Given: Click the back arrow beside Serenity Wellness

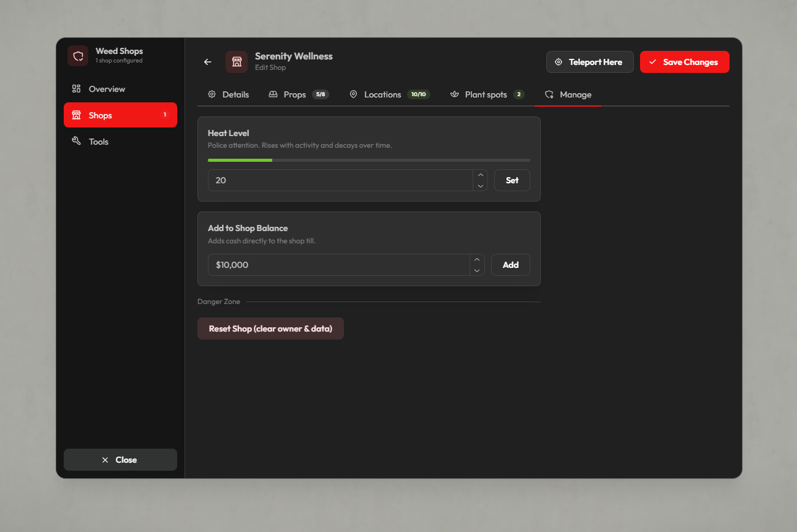Looking at the screenshot, I should pos(208,62).
